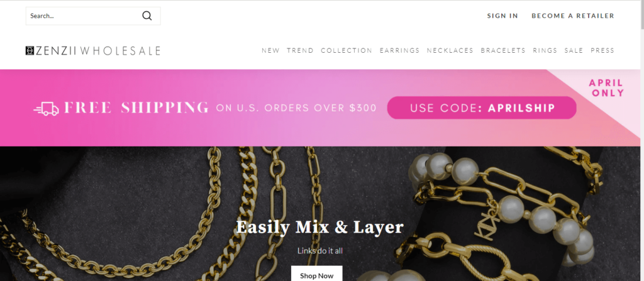Navigate to BRACELETS section

502,50
